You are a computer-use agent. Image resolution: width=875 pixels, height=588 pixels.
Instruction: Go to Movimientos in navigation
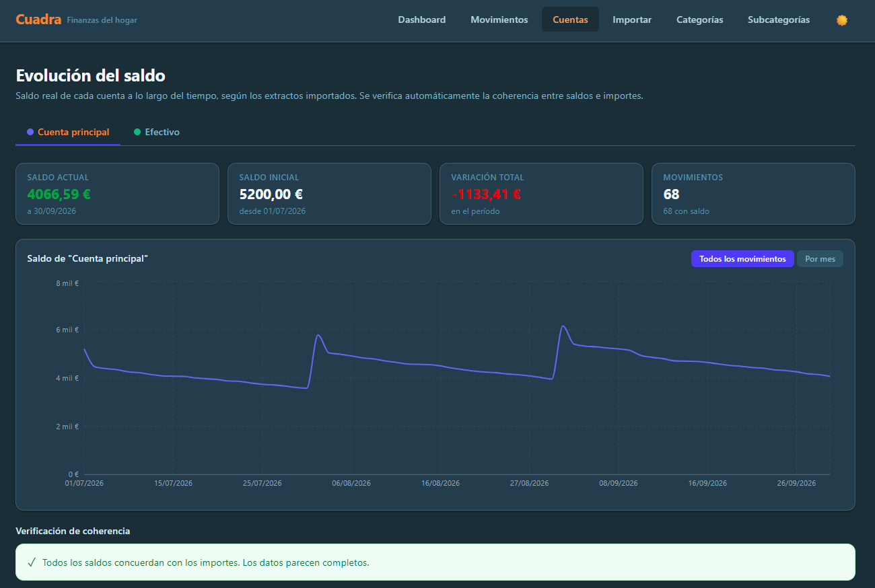click(499, 20)
